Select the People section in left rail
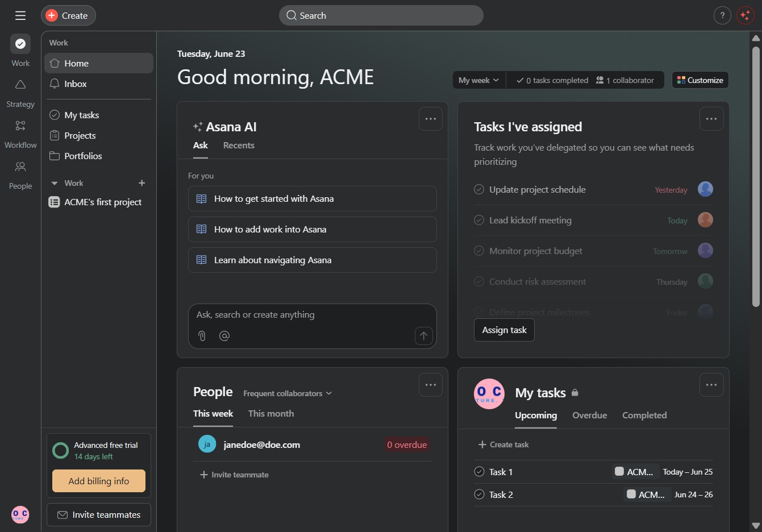The image size is (762, 532). coord(20,174)
